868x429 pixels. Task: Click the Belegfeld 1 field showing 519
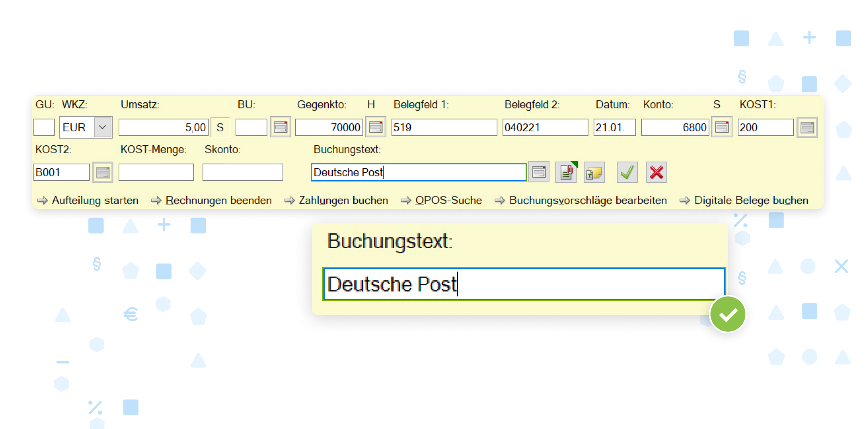[x=444, y=127]
